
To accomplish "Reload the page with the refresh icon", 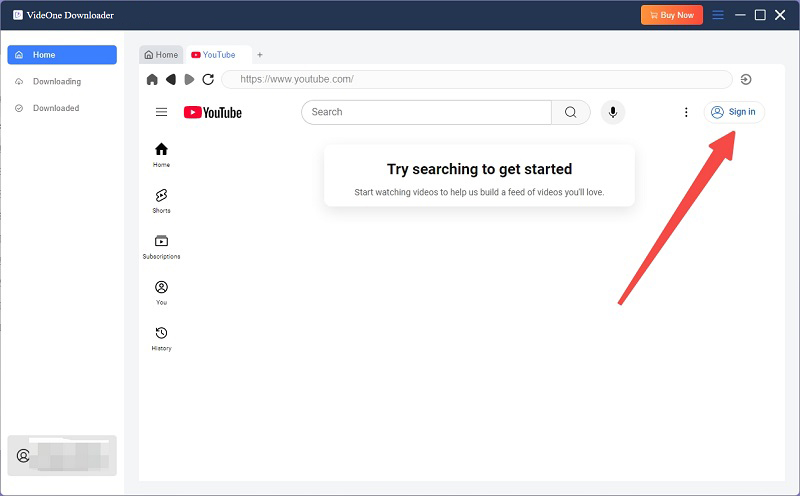I will tap(208, 79).
